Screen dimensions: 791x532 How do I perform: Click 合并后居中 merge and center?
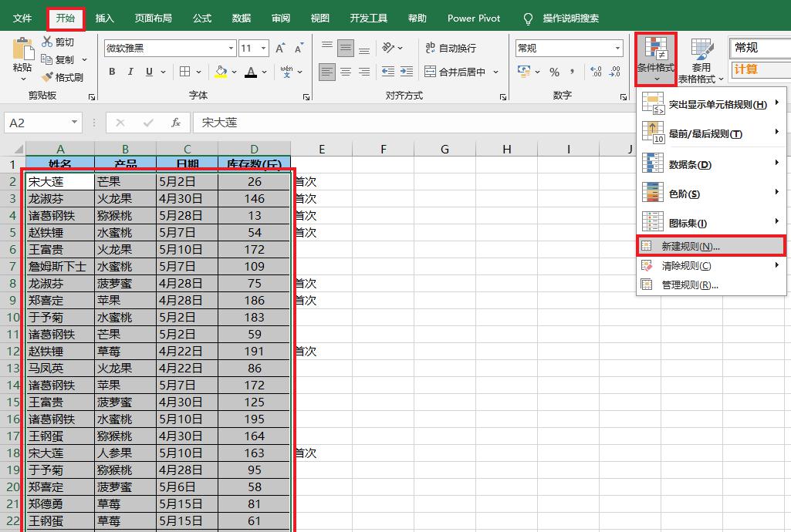455,72
